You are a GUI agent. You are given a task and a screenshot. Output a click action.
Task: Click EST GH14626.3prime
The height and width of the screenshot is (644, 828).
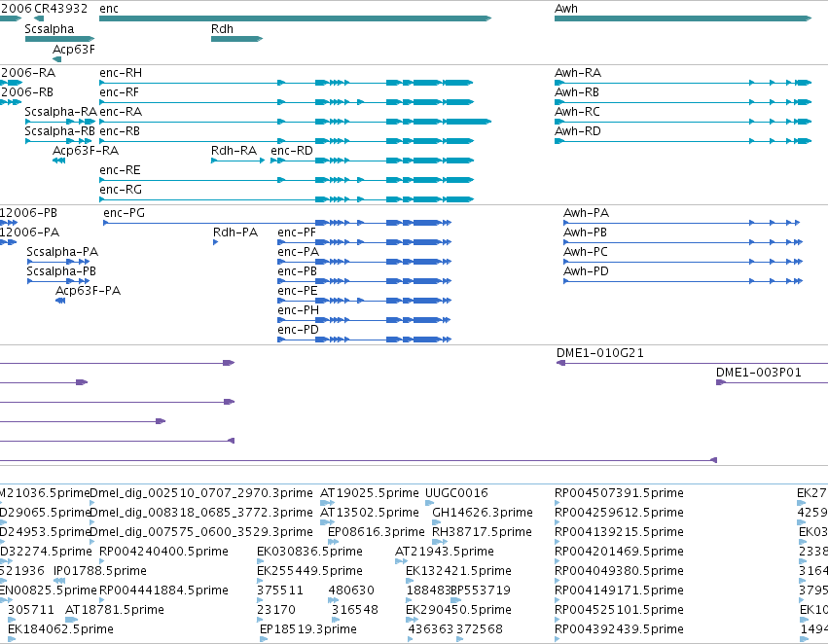click(x=483, y=513)
